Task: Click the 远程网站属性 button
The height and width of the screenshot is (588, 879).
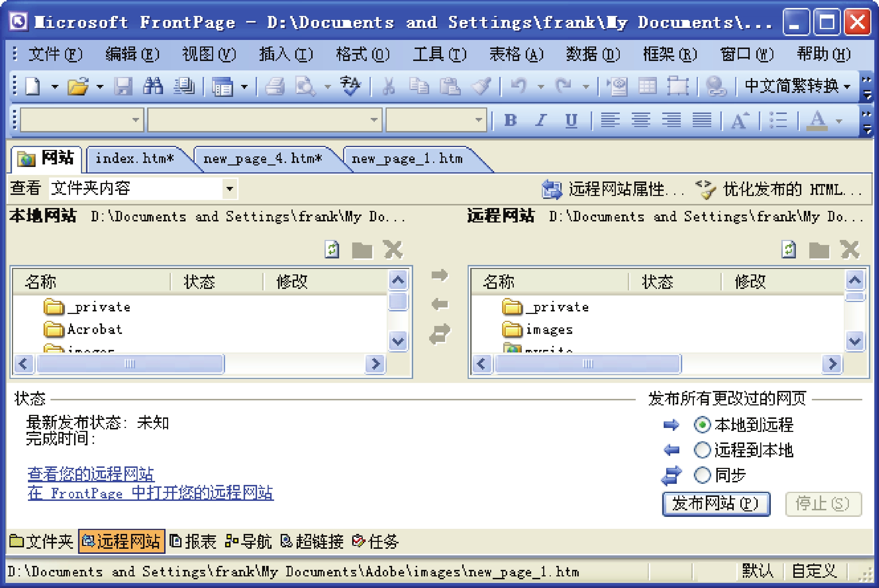Action: point(613,189)
